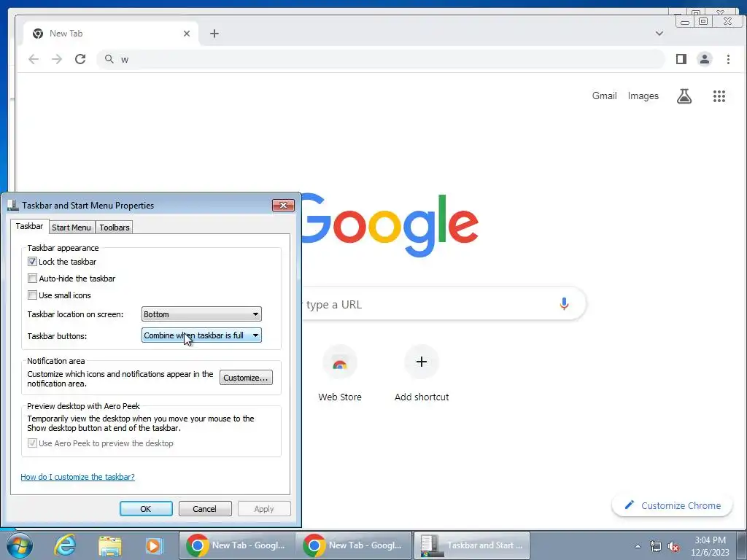747x560 pixels.
Task: Open the Gmail link
Action: [604, 96]
